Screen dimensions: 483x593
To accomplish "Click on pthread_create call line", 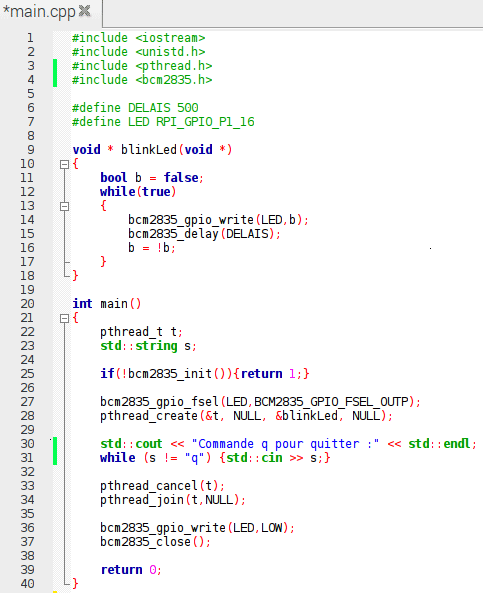I will click(246, 416).
